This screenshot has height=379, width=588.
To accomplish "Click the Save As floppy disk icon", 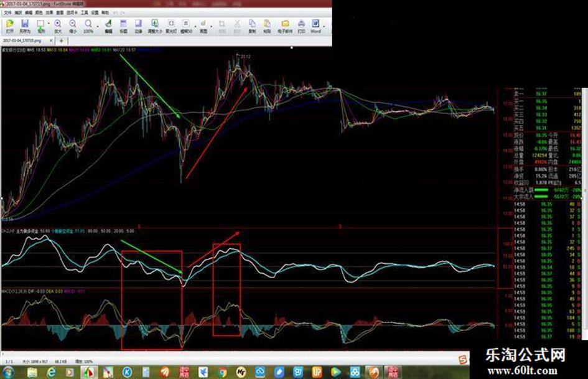I will click(x=25, y=26).
